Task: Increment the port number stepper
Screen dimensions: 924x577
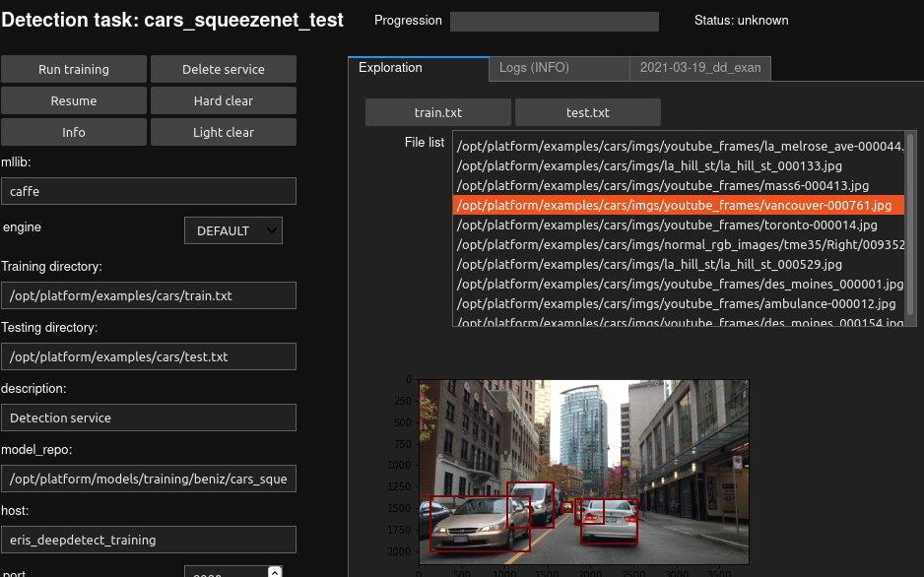Action: coord(275,570)
